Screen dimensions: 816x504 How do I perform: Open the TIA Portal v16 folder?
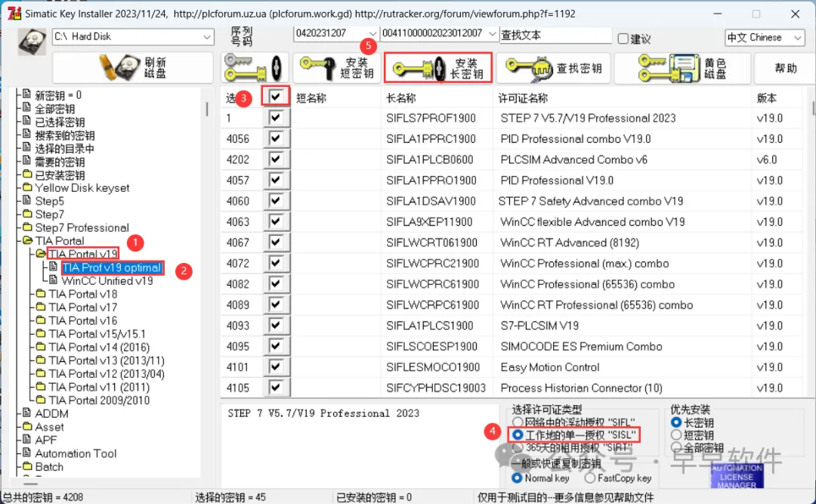tap(83, 320)
